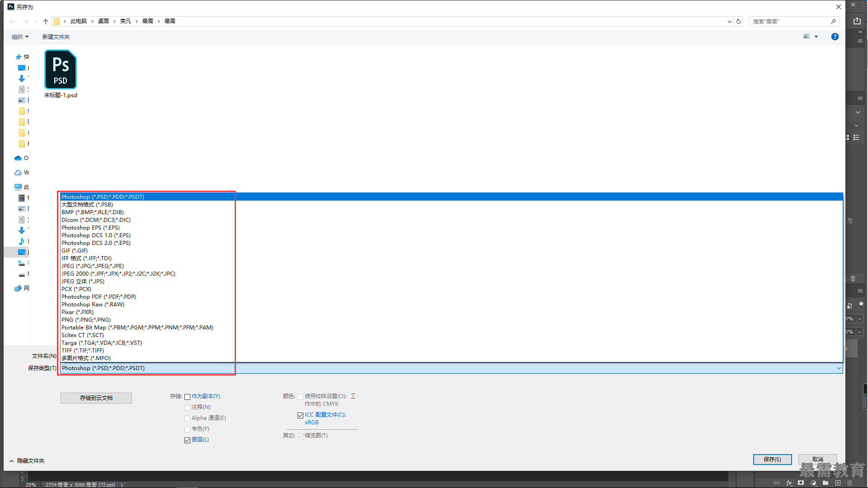Open recent locations dropdown arrow
Screen dimensions: 868x488
[x=36, y=21]
